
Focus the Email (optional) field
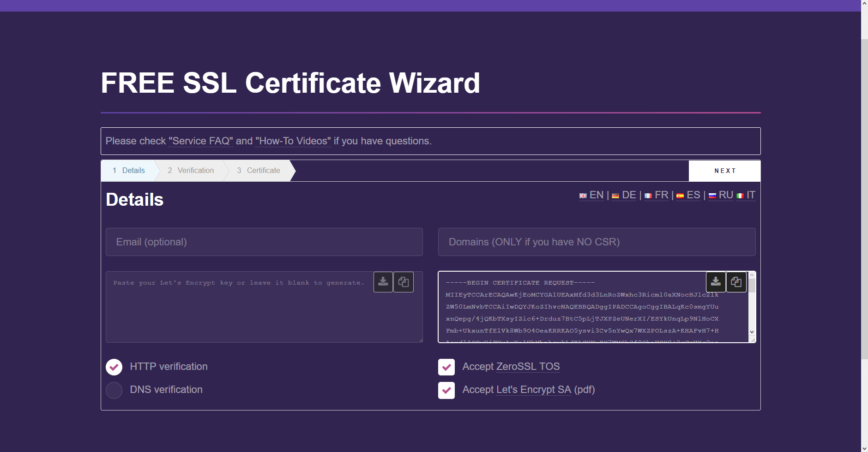[264, 242]
